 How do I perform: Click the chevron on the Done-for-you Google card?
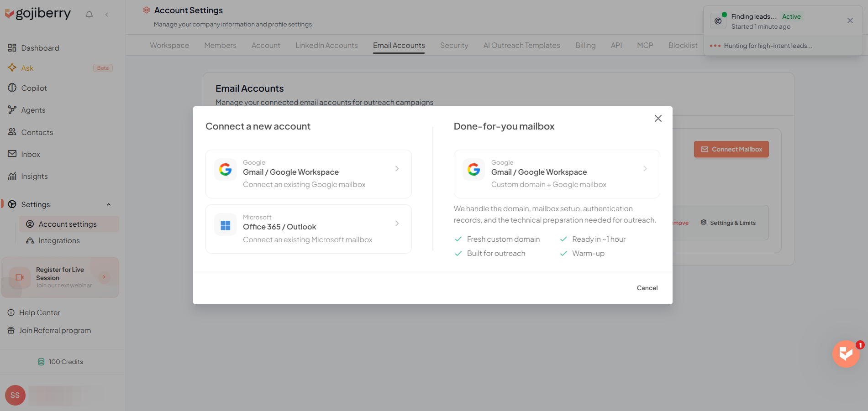click(645, 168)
